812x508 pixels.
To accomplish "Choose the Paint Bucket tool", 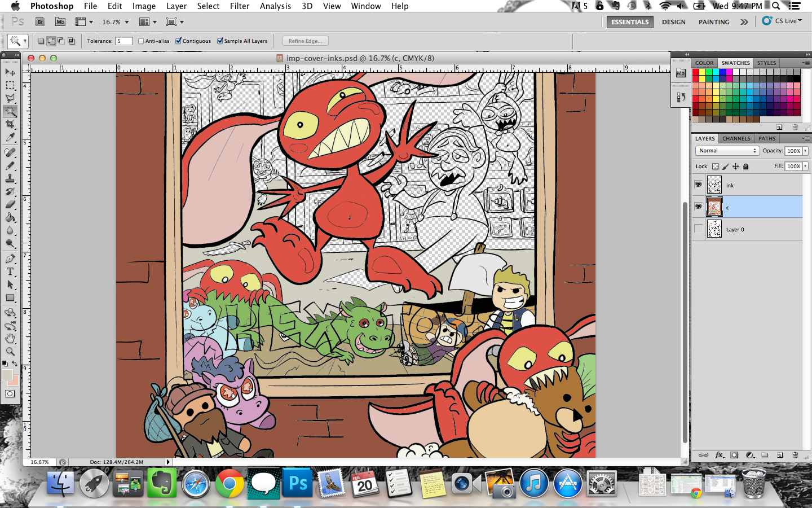I will 10,218.
